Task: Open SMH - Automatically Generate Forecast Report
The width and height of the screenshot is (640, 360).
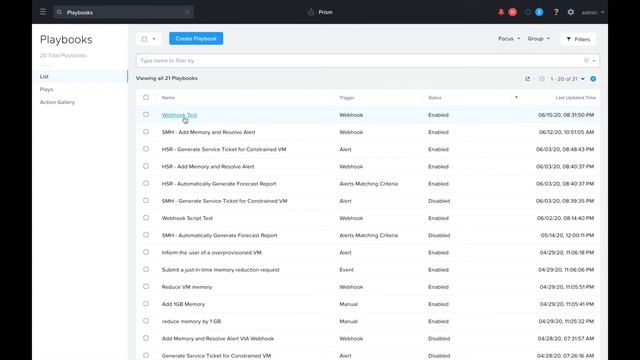Action: pyautogui.click(x=220, y=236)
